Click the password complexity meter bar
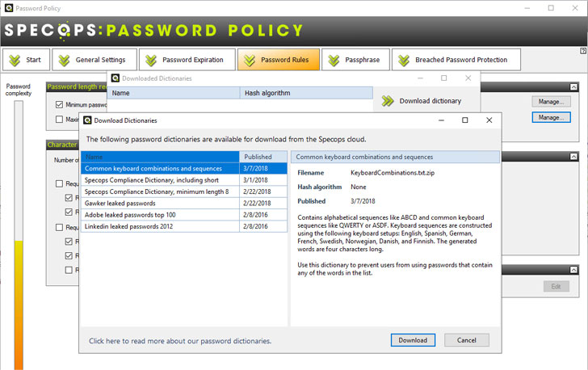 [x=19, y=235]
